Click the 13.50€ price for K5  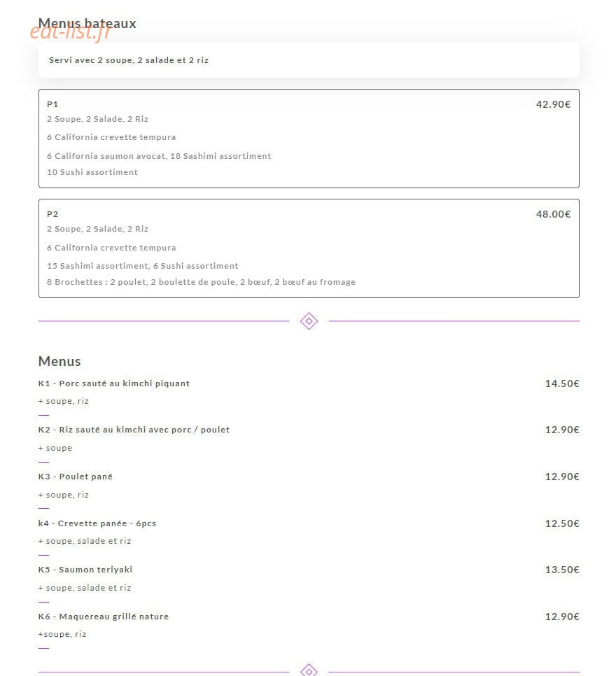[x=562, y=570]
